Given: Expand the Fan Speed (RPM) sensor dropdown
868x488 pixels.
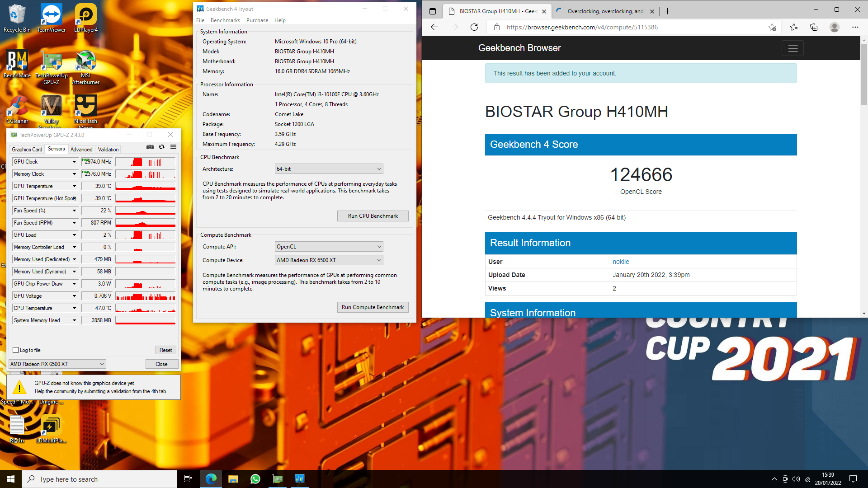Looking at the screenshot, I should pyautogui.click(x=75, y=223).
